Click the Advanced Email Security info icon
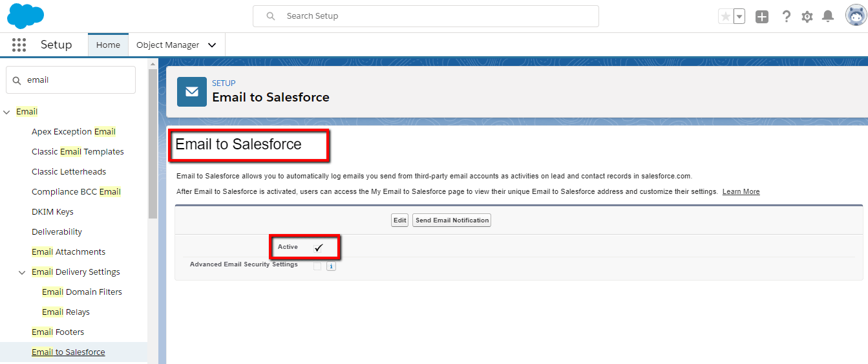Viewport: 868px width, 364px height. point(331,266)
